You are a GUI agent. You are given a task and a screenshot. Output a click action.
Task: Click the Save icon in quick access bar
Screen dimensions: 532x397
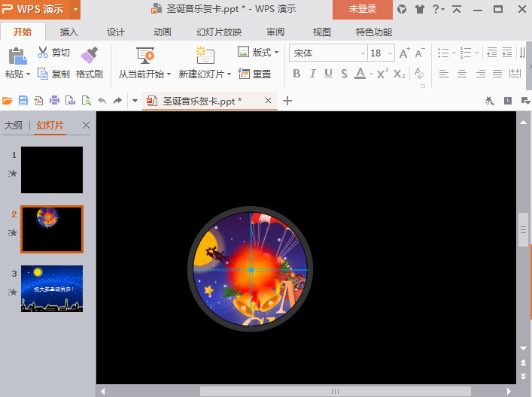pos(23,101)
